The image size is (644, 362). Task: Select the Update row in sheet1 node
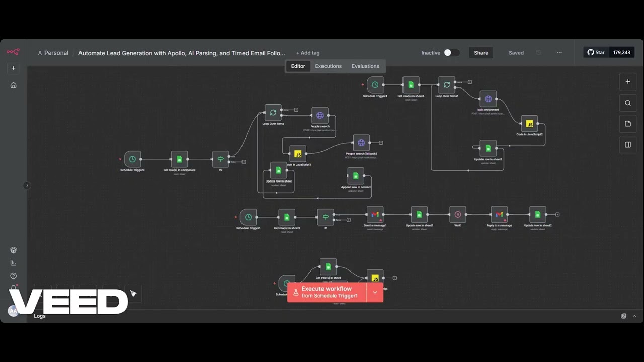419,215
